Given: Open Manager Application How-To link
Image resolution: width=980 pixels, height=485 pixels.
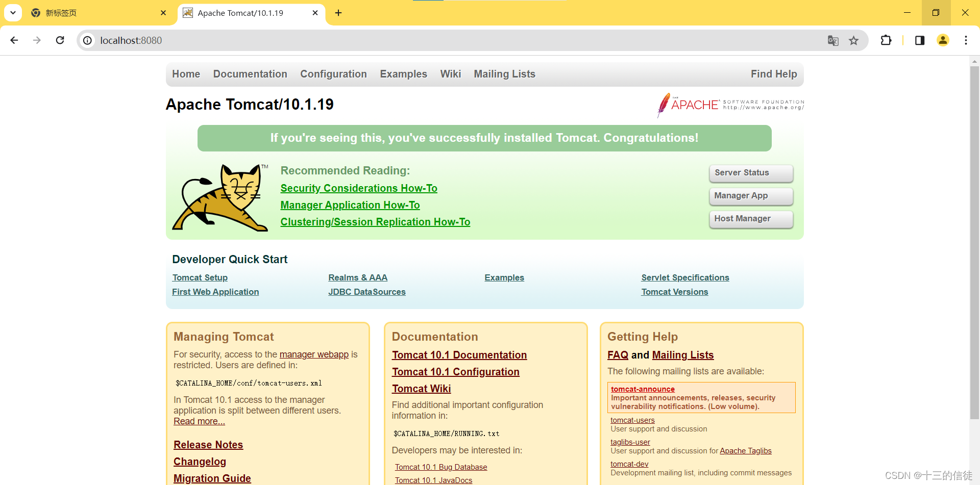Looking at the screenshot, I should coord(350,205).
